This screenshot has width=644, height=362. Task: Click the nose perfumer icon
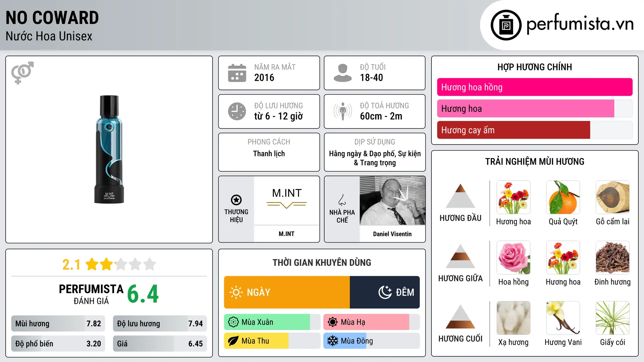pos(342,200)
